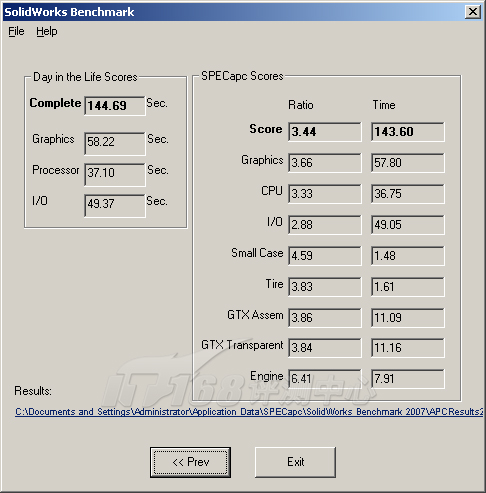Click the SPECapc I/O ratio 2.88 field
Screen dimensions: 486x493
(x=325, y=225)
